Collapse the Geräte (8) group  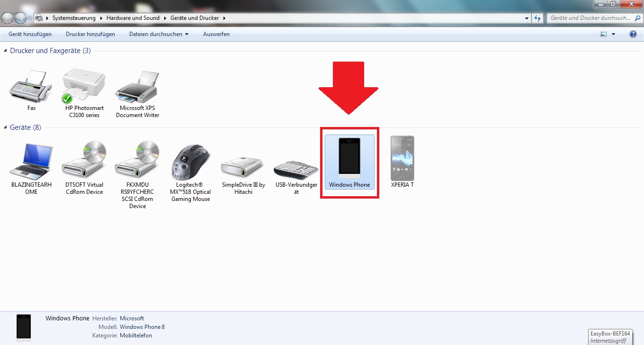point(6,127)
